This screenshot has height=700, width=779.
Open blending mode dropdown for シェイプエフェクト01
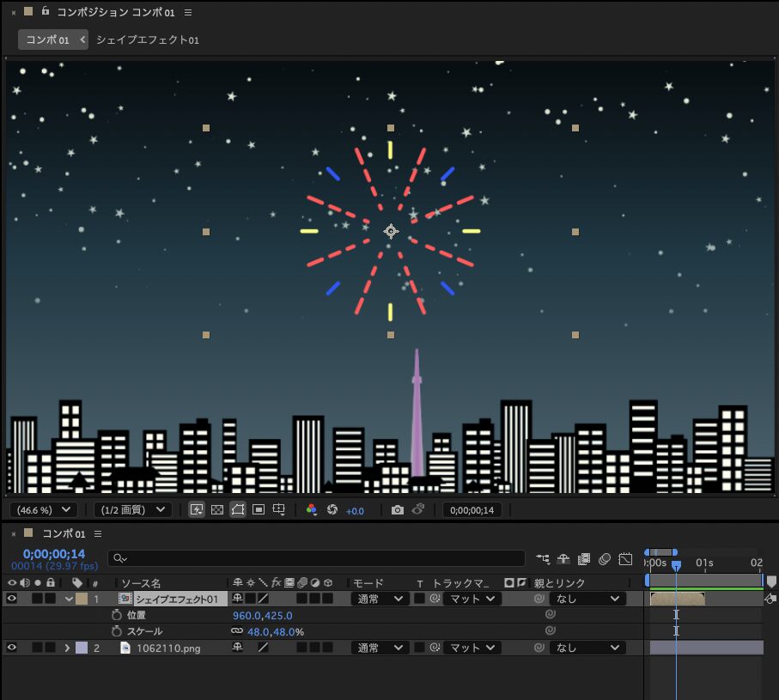tap(380, 599)
